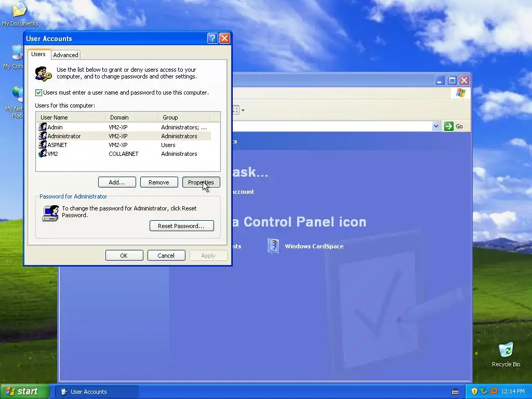Click the VM2 domain user icon
This screenshot has width=532, height=399.
click(x=43, y=153)
